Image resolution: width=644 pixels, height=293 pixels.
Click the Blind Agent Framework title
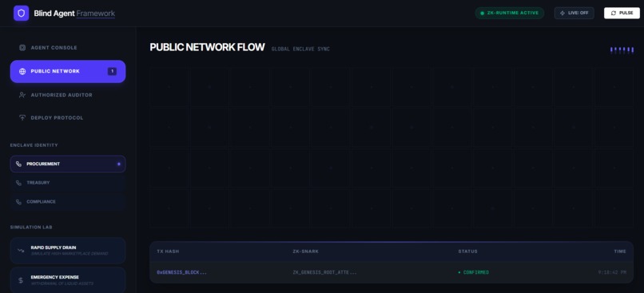click(x=74, y=14)
